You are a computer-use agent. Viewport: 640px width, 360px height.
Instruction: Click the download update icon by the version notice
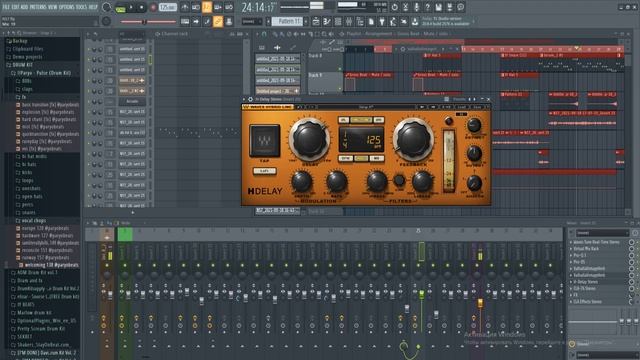[415, 21]
